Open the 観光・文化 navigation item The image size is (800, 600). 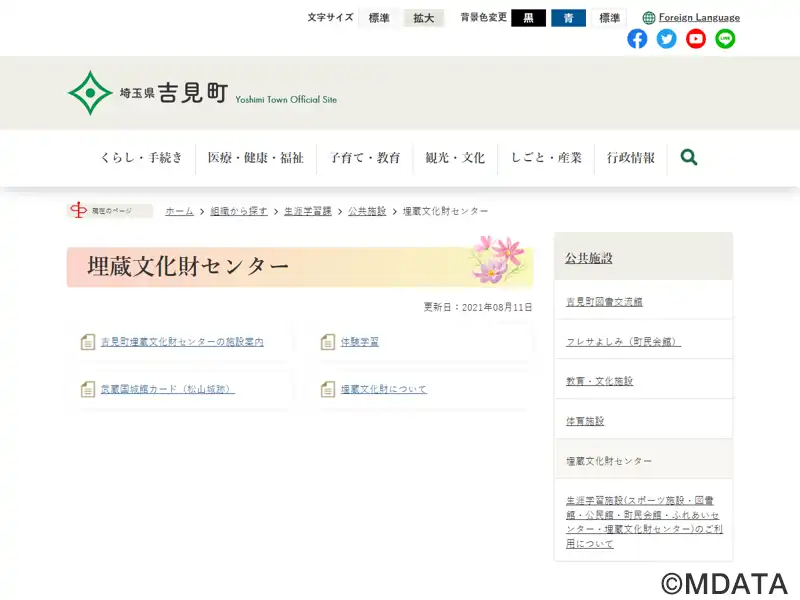[455, 158]
